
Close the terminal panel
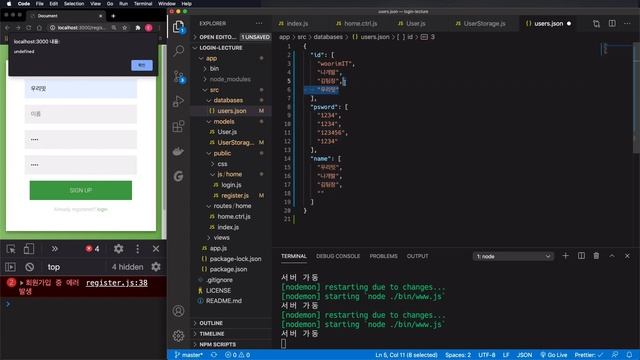coord(627,256)
